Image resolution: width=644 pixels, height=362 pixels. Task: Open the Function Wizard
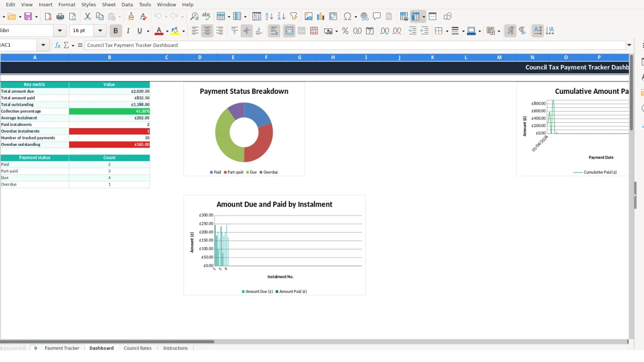click(x=57, y=45)
